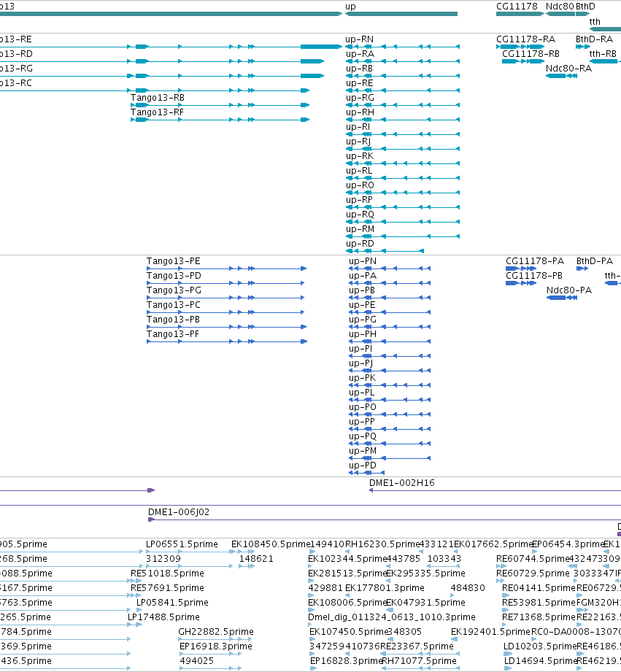Click transcript label up-RB

click(359, 69)
